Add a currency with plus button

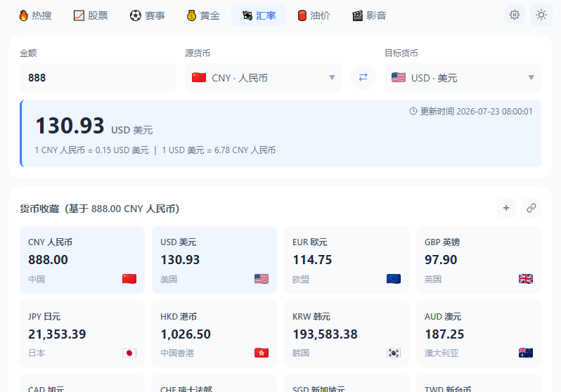(506, 208)
